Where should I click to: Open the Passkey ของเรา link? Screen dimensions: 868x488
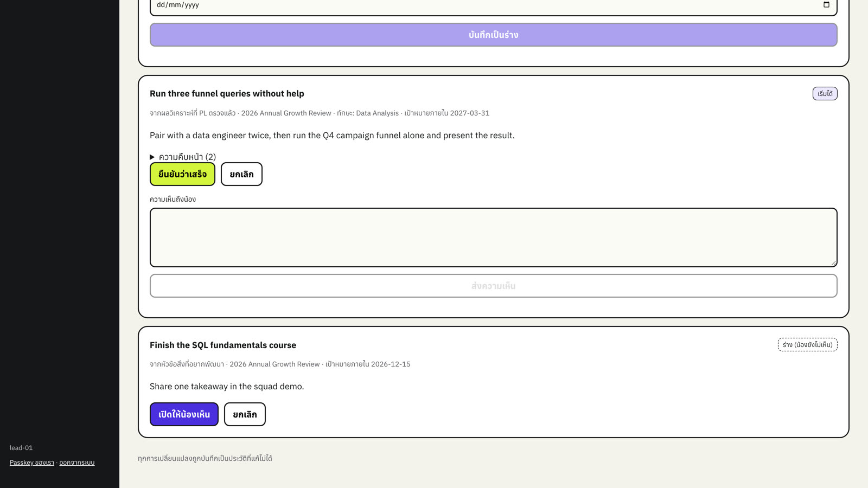tap(32, 463)
